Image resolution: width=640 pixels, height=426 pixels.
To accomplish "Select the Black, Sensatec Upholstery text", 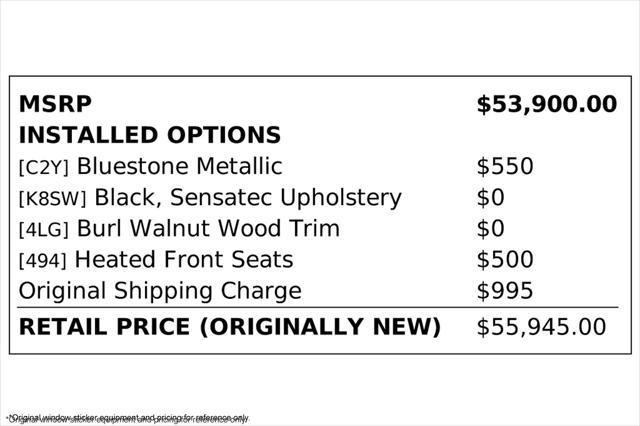I will click(248, 198).
